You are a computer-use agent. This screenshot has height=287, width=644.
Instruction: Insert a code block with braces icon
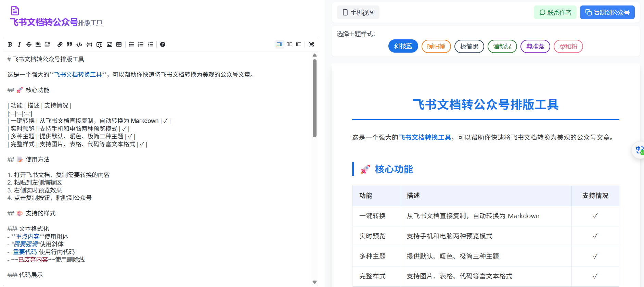(x=89, y=45)
